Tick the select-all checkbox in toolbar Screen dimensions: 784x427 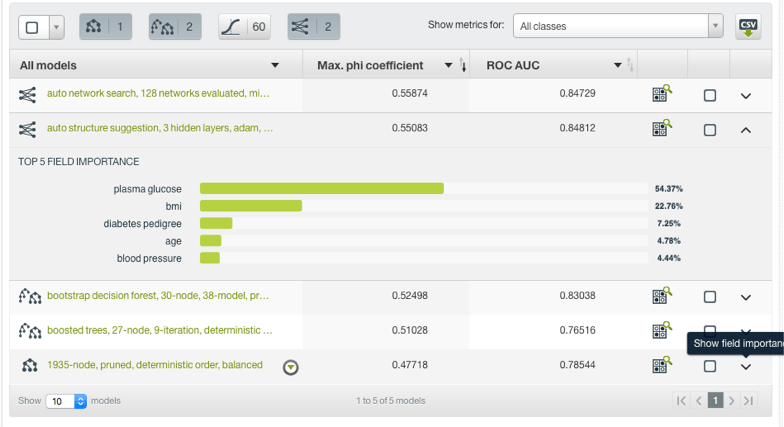point(32,27)
